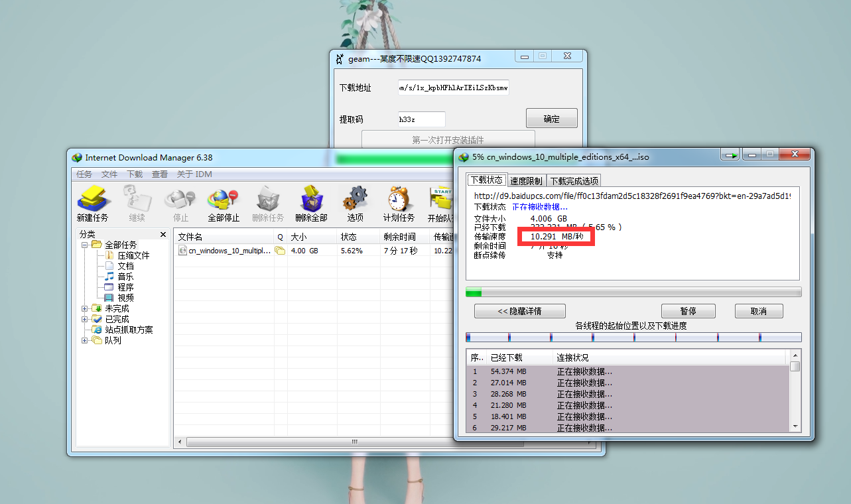Screen dimensions: 851x504
Task: Click 第一次打开安装插件 button
Action: 448,140
